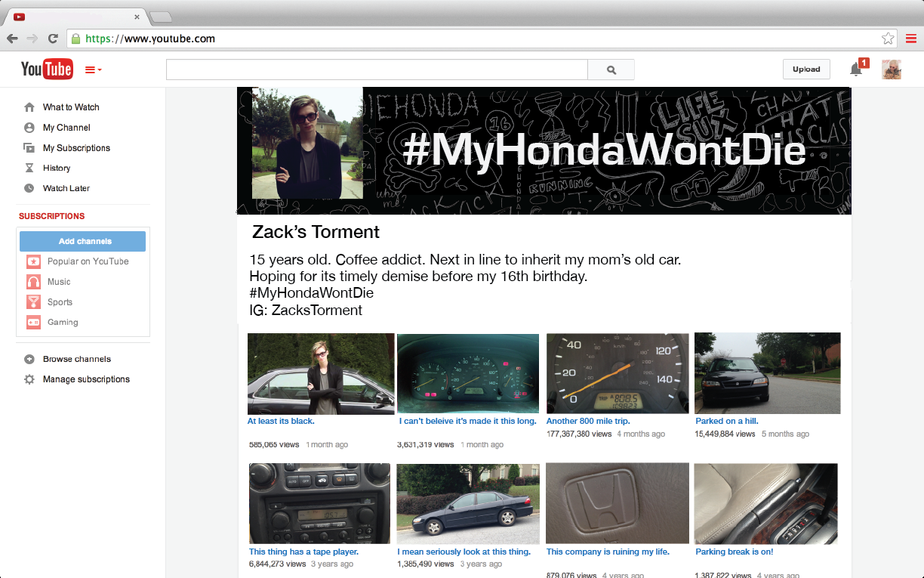The width and height of the screenshot is (924, 578).
Task: Open the Sports channel
Action: point(60,302)
